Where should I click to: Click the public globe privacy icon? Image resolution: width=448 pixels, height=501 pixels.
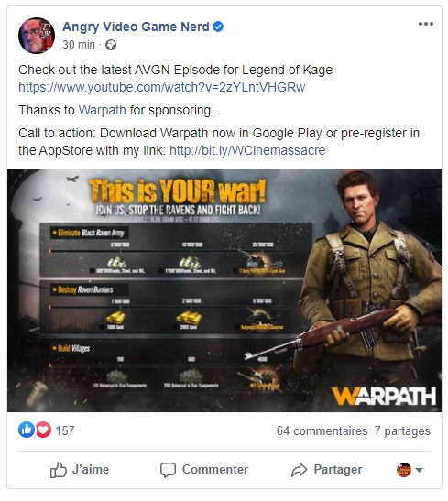coord(111,45)
